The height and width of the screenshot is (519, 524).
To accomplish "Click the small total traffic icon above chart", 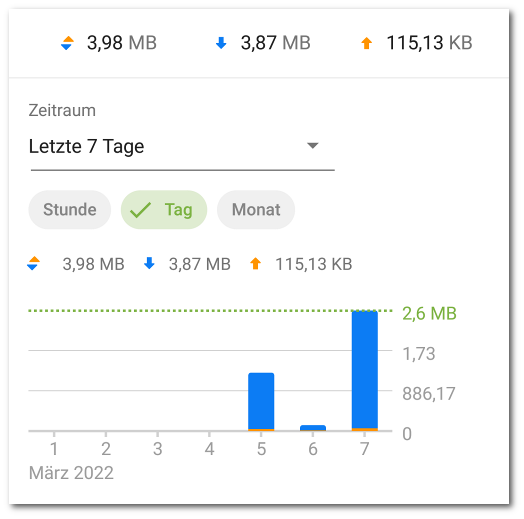I will click(33, 263).
